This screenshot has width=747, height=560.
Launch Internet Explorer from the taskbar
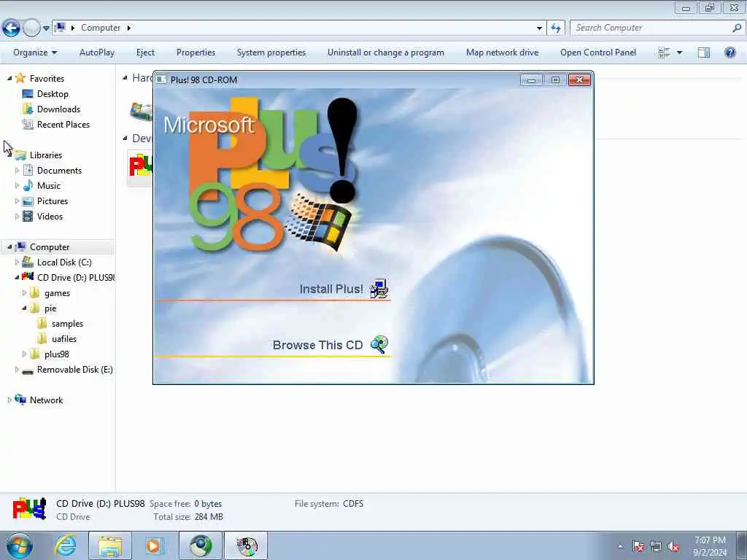coord(65,545)
